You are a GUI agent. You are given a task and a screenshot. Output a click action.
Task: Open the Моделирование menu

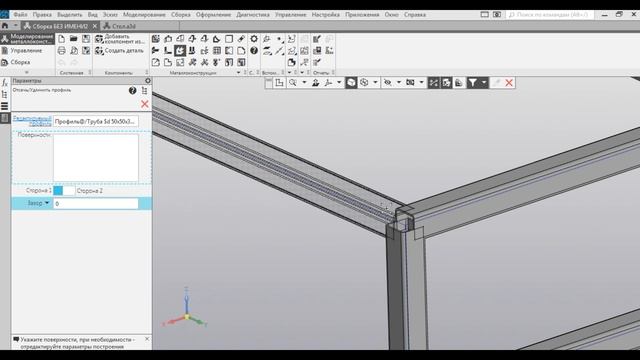pos(144,14)
